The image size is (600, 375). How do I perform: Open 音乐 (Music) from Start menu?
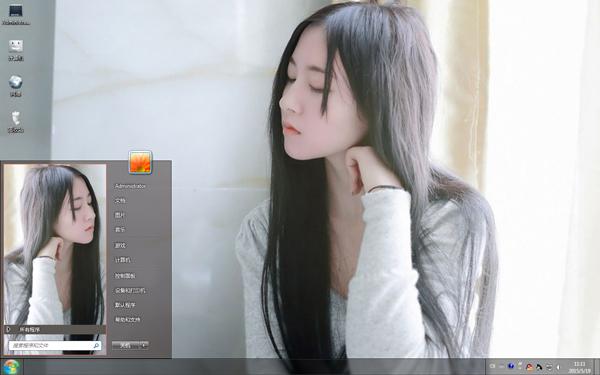tap(120, 230)
